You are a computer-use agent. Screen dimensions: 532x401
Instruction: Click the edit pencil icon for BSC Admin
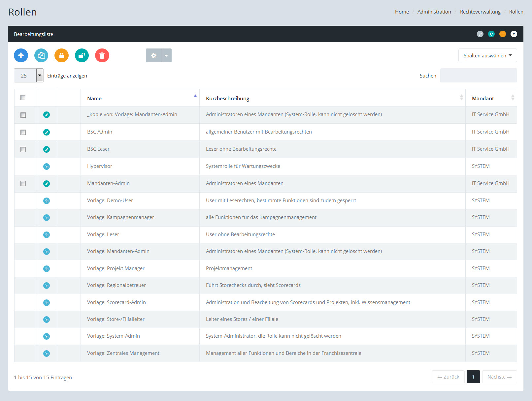[x=47, y=132]
